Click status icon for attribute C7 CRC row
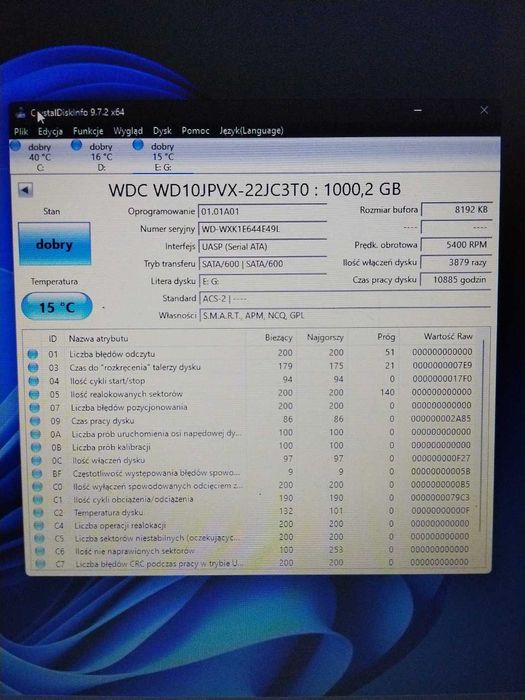This screenshot has height=700, width=525. pyautogui.click(x=40, y=564)
